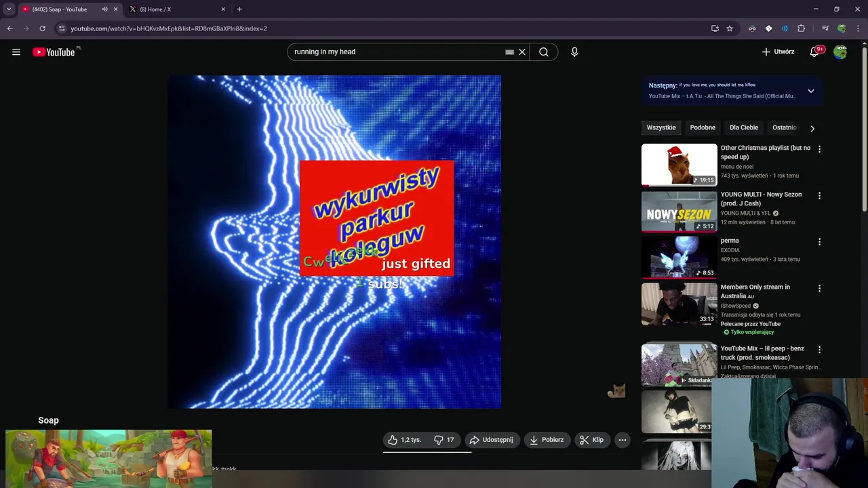
Task: Open a new browser tab
Action: (239, 9)
